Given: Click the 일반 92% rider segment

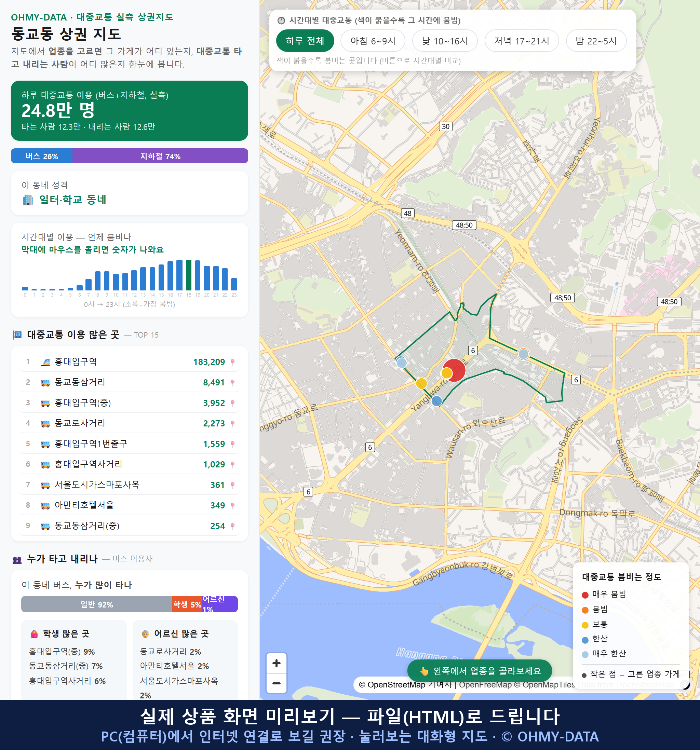Looking at the screenshot, I should coord(97,604).
